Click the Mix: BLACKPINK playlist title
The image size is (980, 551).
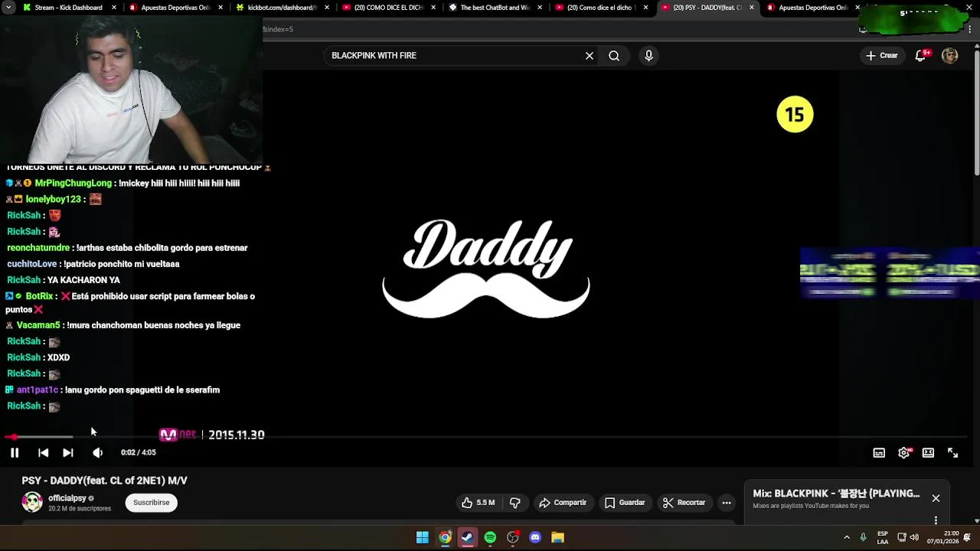[x=836, y=494]
